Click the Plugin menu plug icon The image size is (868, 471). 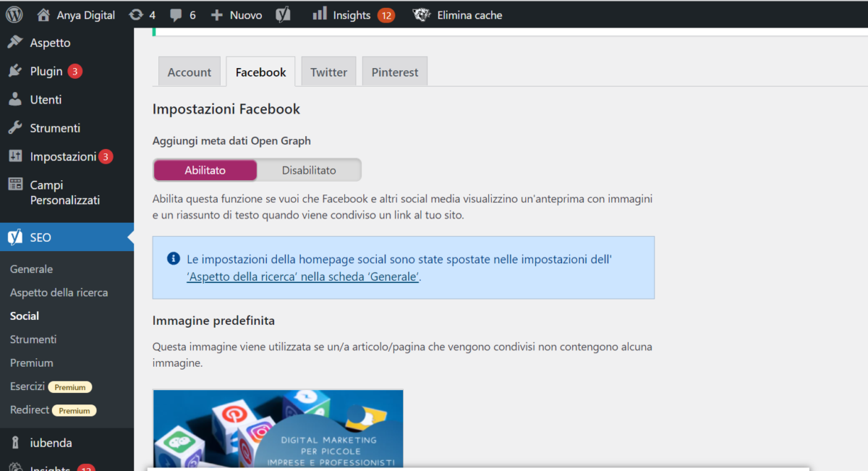click(15, 71)
